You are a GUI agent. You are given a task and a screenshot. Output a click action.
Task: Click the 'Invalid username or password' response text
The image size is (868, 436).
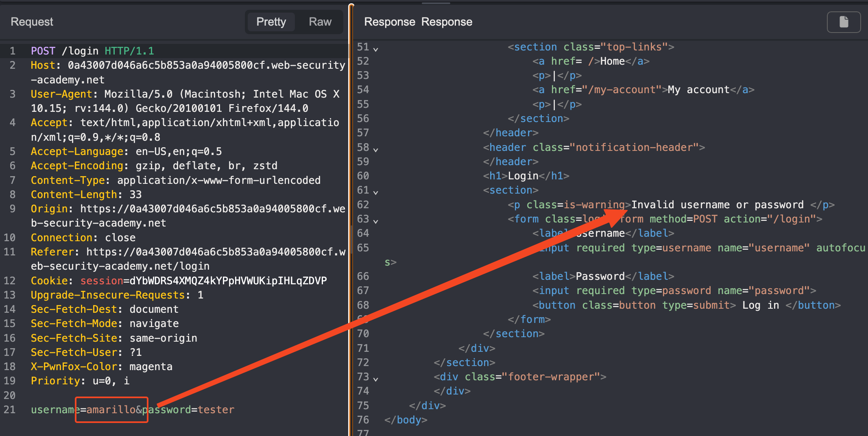pyautogui.click(x=717, y=205)
